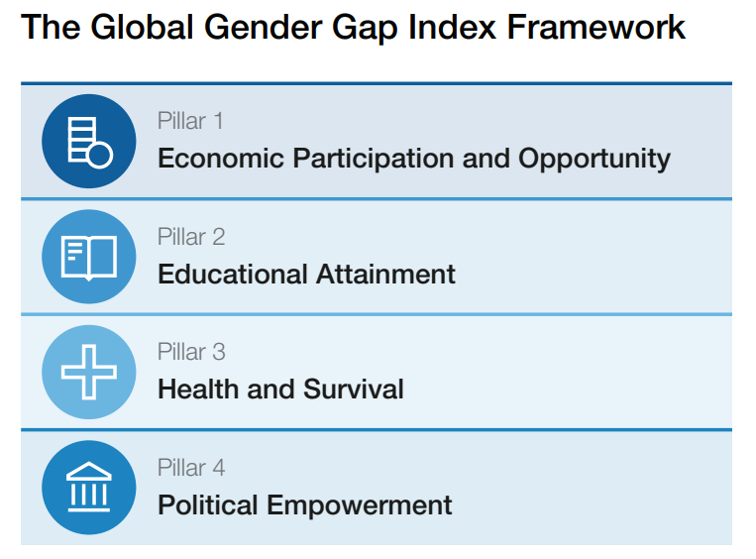Click the open book Educational Attainment icon

pyautogui.click(x=89, y=257)
